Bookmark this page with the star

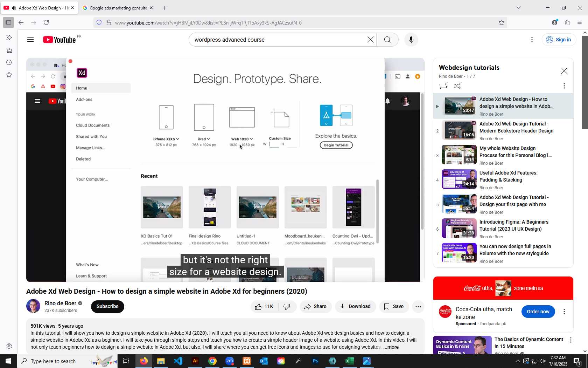(502, 22)
